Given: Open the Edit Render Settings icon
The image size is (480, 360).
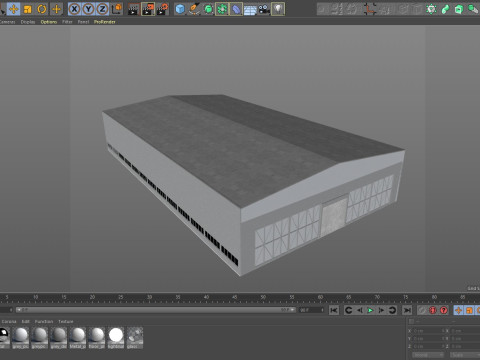Looking at the screenshot, I should 162,9.
